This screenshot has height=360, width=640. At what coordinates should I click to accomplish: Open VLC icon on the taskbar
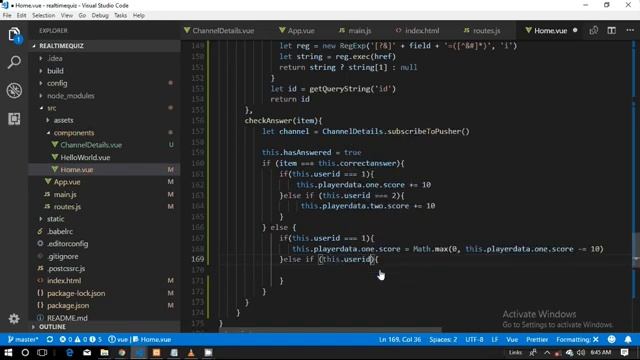191,353
